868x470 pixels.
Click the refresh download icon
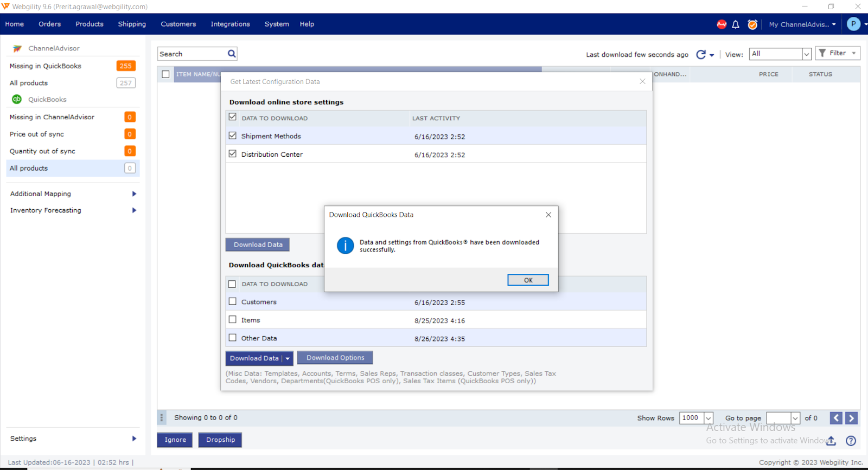coord(701,54)
